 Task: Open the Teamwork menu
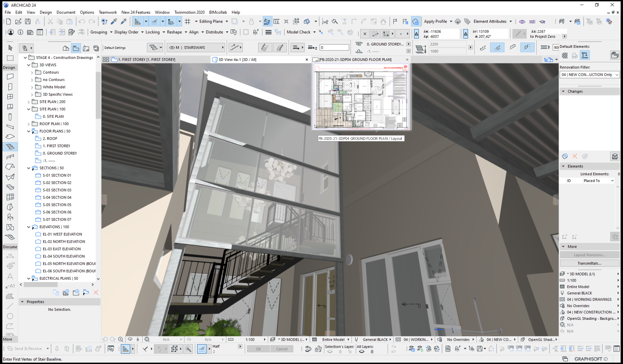pyautogui.click(x=108, y=12)
